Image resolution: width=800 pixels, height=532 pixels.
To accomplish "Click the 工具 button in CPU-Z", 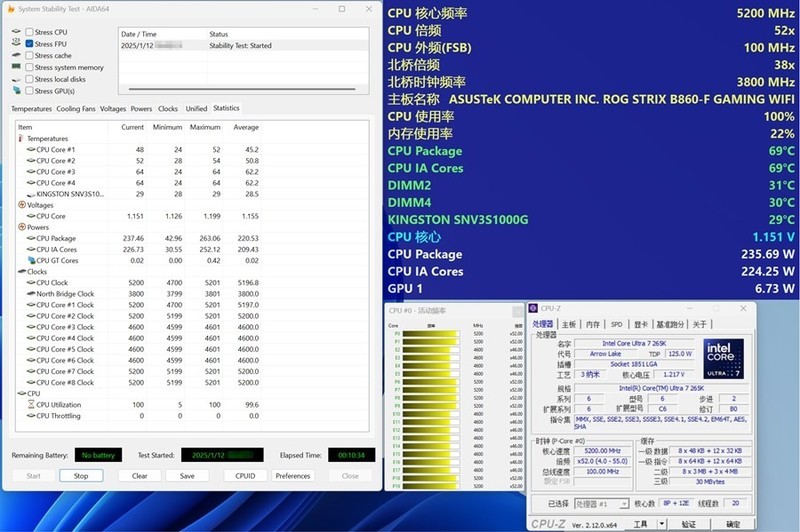I will point(641,524).
